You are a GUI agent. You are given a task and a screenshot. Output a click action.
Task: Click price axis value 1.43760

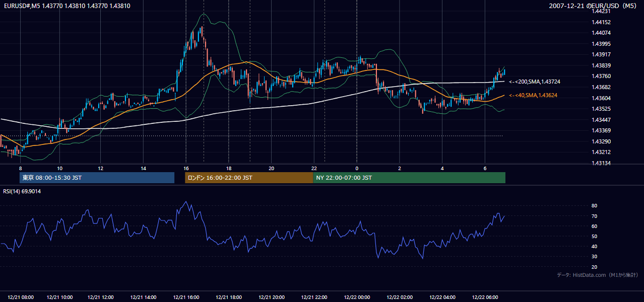tap(601, 76)
